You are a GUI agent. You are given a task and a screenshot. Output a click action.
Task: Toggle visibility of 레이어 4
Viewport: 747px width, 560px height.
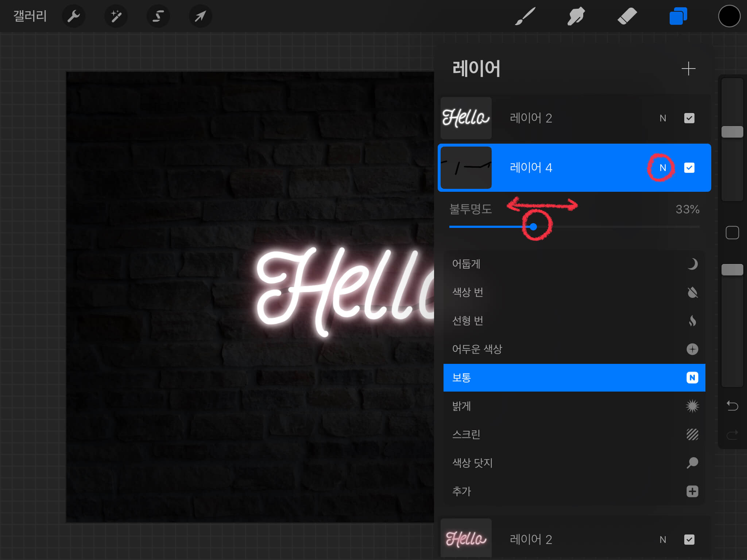point(689,168)
